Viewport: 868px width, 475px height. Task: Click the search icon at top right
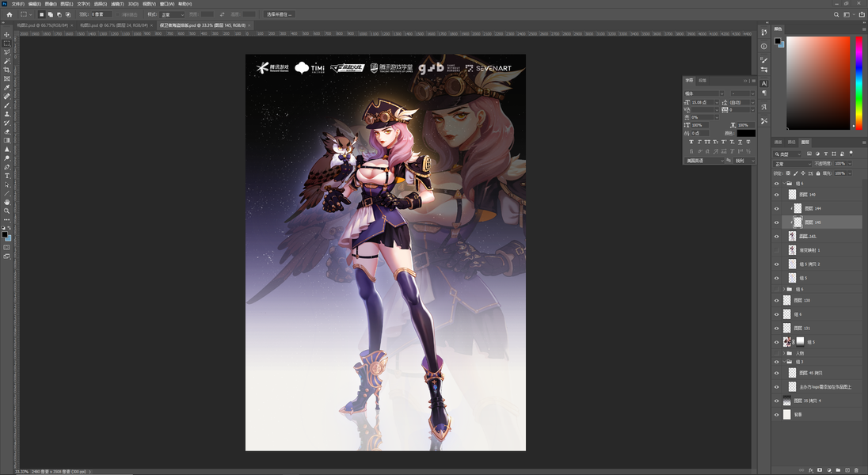pos(836,14)
